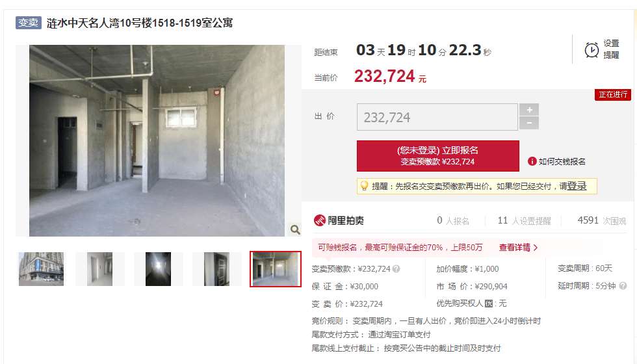Click the 如何交钱报名 help link
This screenshot has width=637, height=364.
[x=562, y=162]
